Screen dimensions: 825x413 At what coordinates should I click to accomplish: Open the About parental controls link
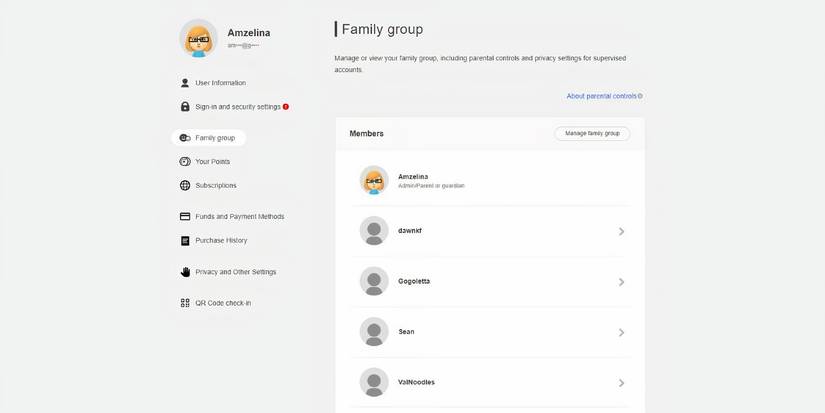pyautogui.click(x=603, y=96)
